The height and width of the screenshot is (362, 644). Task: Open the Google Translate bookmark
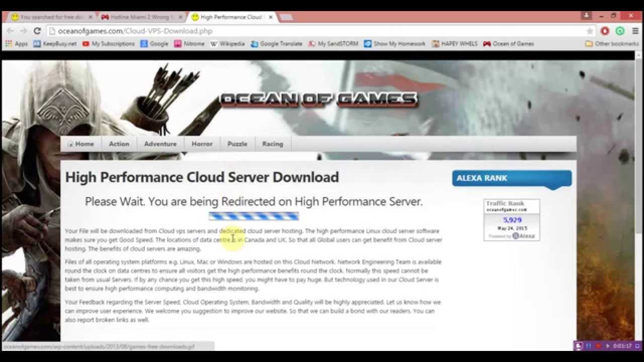click(277, 44)
